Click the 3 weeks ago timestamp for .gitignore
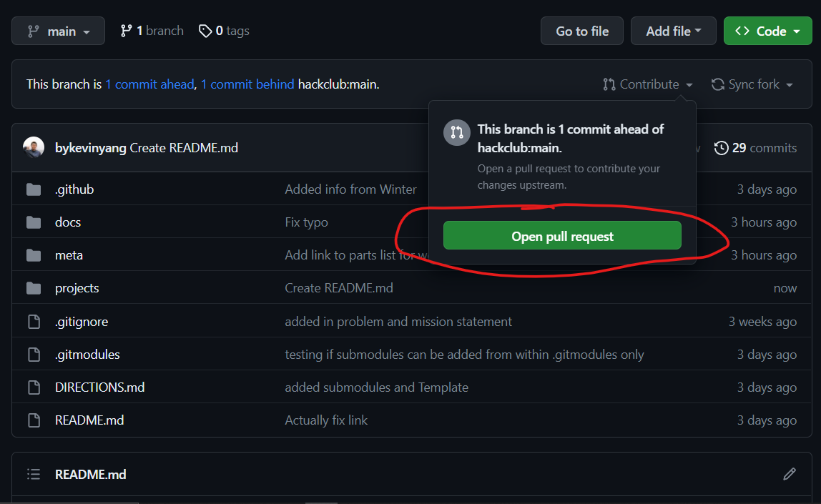Image resolution: width=821 pixels, height=504 pixels. [762, 322]
